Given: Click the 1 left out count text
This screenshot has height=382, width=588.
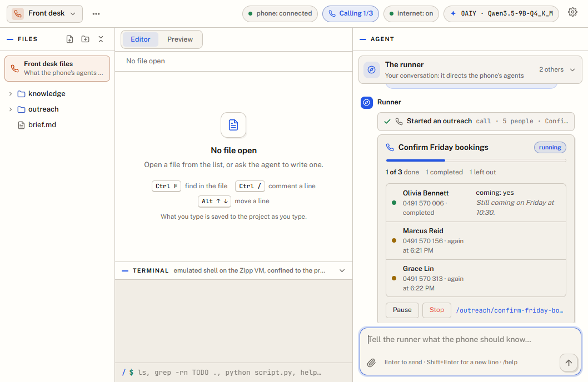Looking at the screenshot, I should [x=482, y=172].
